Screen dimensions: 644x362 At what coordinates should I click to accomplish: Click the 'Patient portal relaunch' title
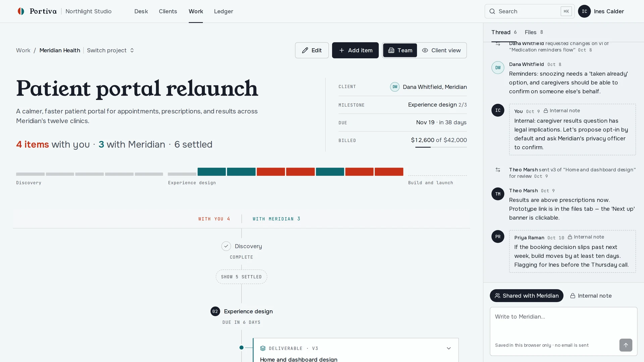(x=137, y=88)
